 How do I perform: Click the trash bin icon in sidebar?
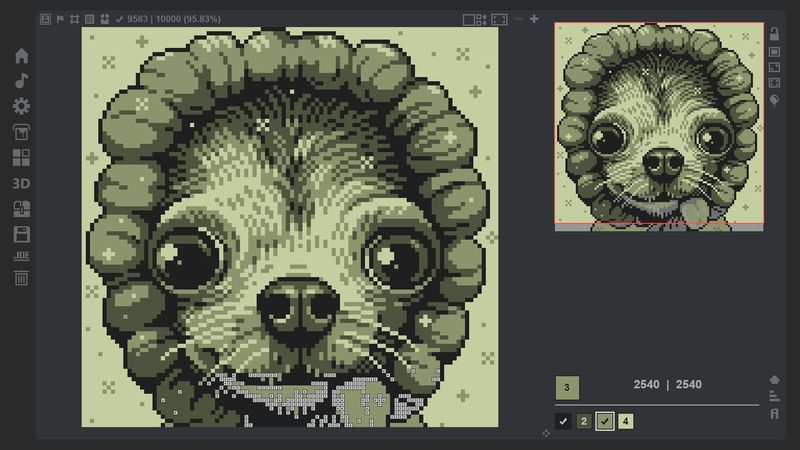[x=21, y=277]
